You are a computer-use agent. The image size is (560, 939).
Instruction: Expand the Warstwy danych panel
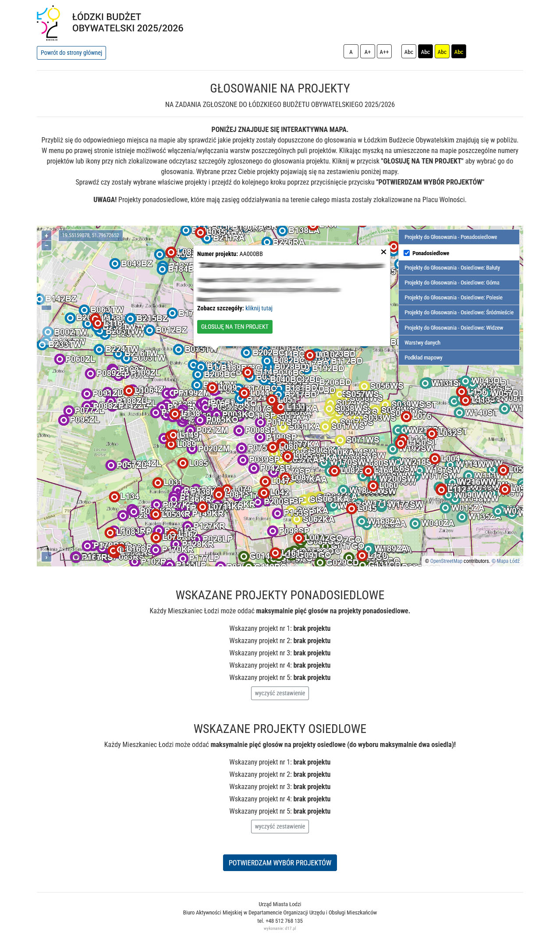click(x=458, y=343)
